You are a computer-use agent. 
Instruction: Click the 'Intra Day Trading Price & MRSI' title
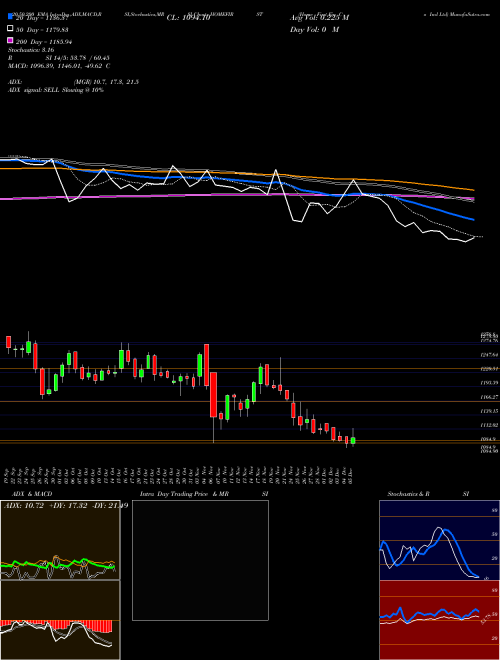(x=204, y=494)
